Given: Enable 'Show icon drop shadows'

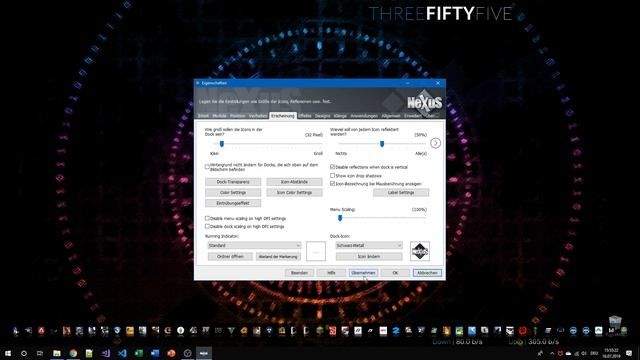Looking at the screenshot, I should (332, 176).
